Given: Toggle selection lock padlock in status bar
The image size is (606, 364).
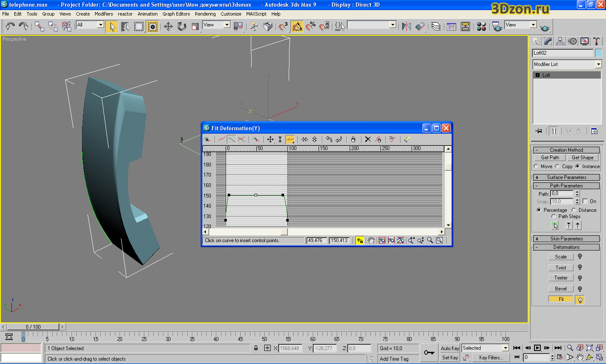Looking at the screenshot, I should pyautogui.click(x=256, y=348).
